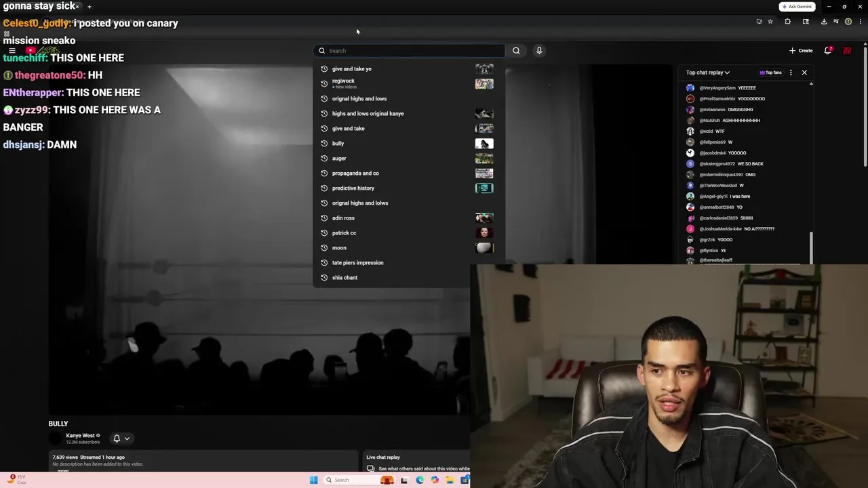Click chat user @jacobdmk4
The image size is (868, 488).
pos(712,152)
